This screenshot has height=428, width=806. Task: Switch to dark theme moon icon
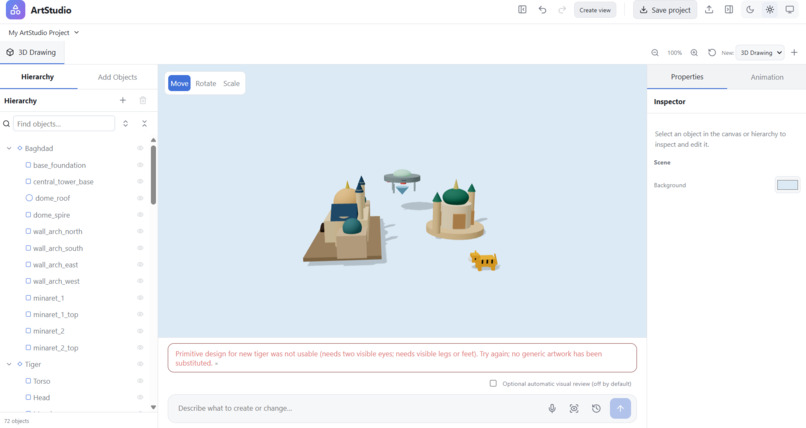750,10
